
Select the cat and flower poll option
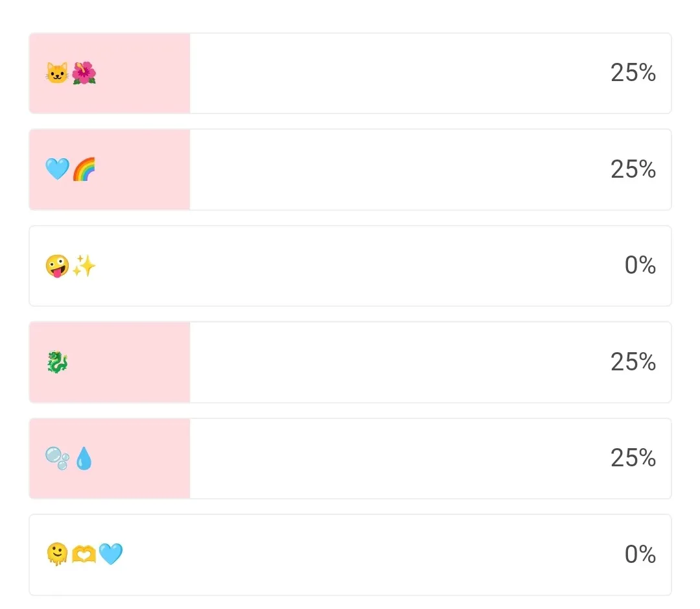coord(350,73)
